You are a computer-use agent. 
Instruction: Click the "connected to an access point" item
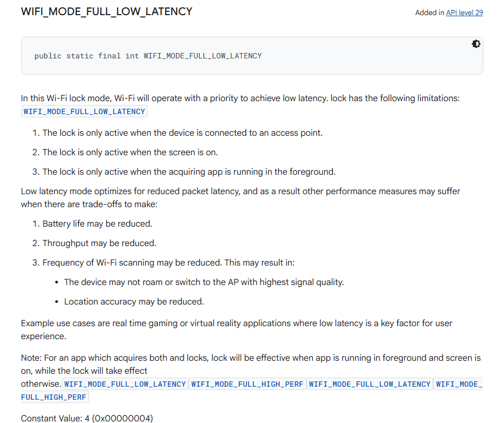(x=182, y=133)
